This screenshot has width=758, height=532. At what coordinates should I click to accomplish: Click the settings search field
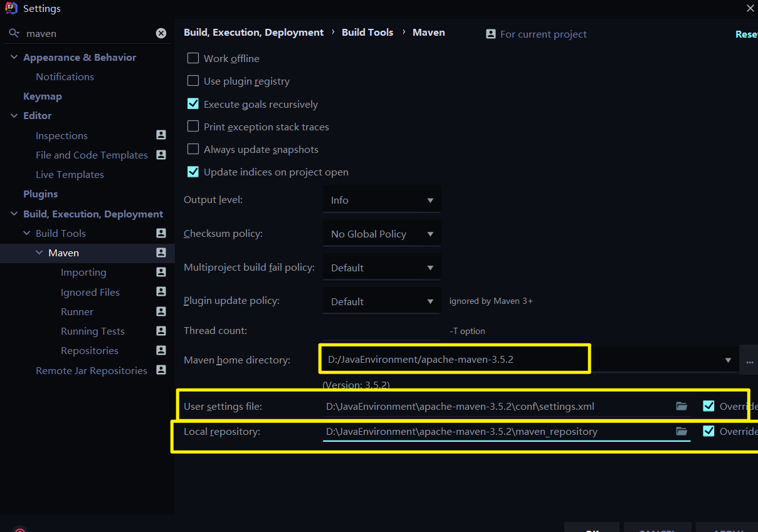click(88, 33)
